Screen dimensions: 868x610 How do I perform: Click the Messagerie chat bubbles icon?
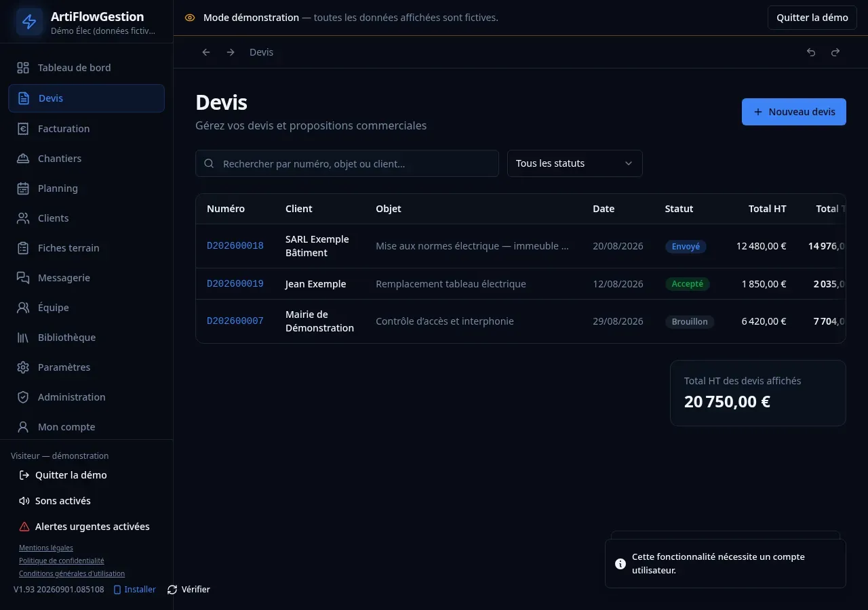(23, 278)
